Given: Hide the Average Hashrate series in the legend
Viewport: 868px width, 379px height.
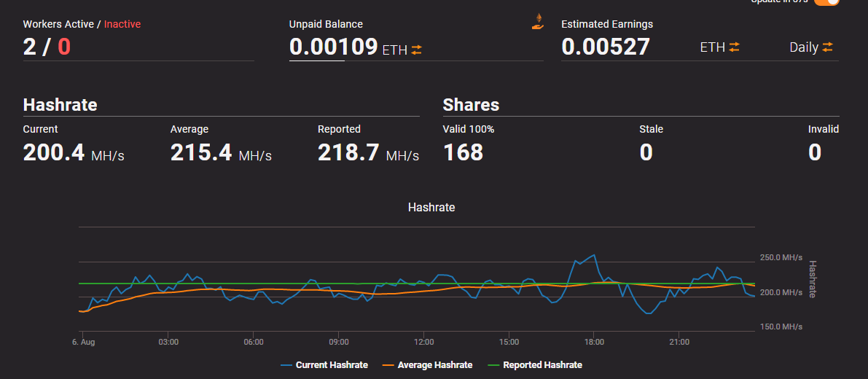Looking at the screenshot, I should tap(427, 365).
